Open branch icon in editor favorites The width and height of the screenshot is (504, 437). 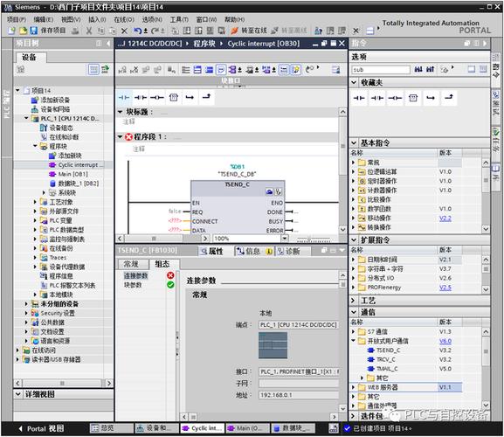coord(190,97)
